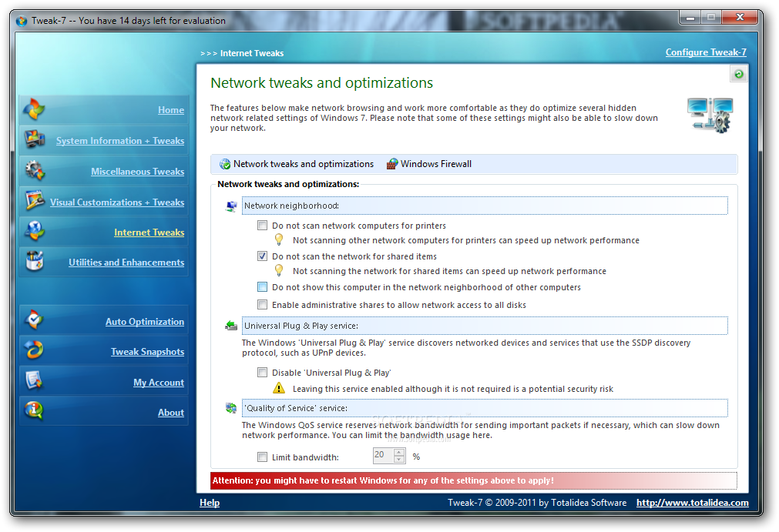Increase bandwidth percentage with up arrow
This screenshot has width=779, height=532.
399,452
